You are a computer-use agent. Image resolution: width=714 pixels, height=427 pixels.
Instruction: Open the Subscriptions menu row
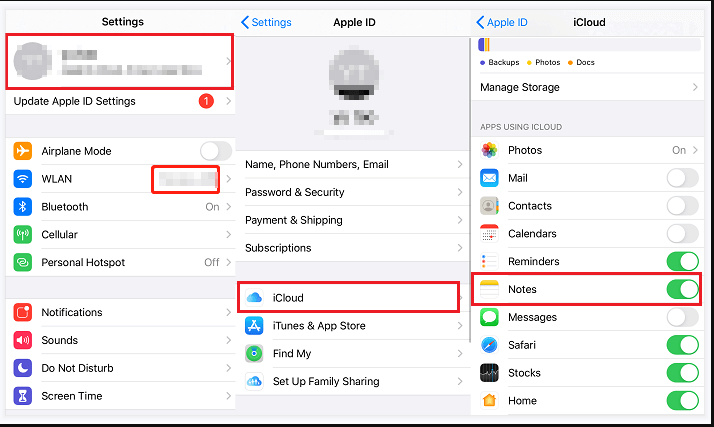click(x=350, y=248)
